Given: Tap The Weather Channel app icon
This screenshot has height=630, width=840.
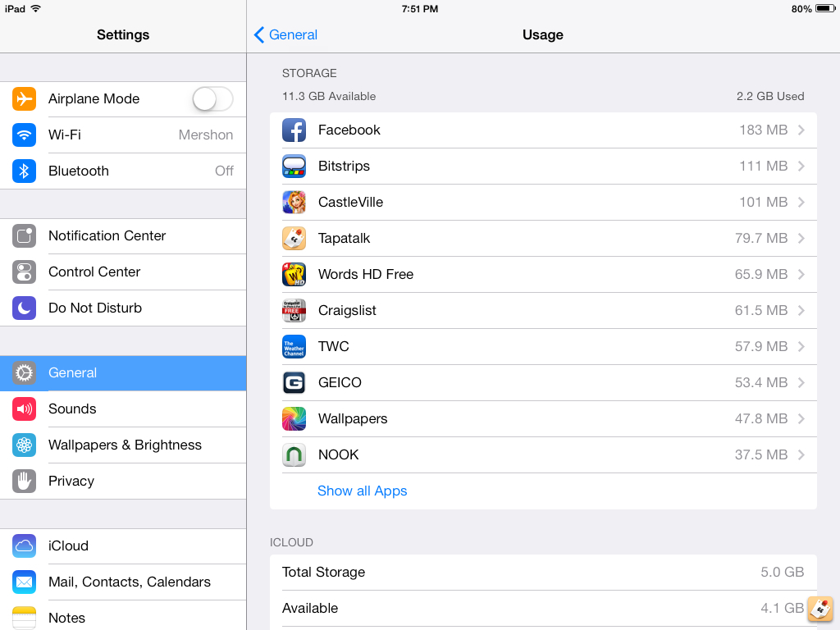Looking at the screenshot, I should coord(294,347).
